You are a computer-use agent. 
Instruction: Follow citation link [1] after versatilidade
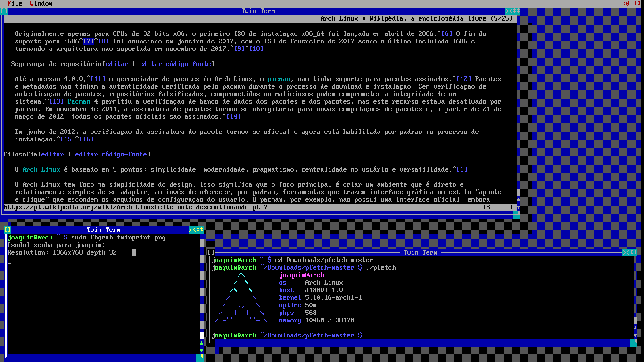point(462,169)
